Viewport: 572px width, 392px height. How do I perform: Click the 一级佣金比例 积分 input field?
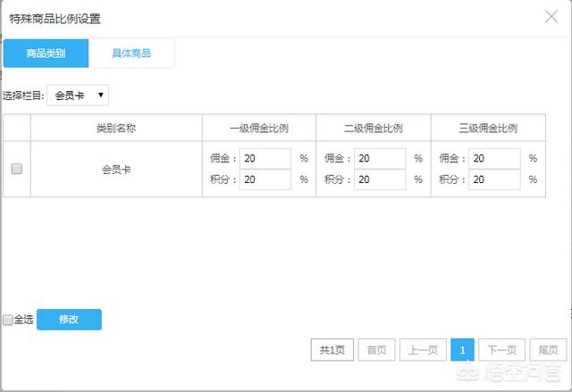coord(265,179)
